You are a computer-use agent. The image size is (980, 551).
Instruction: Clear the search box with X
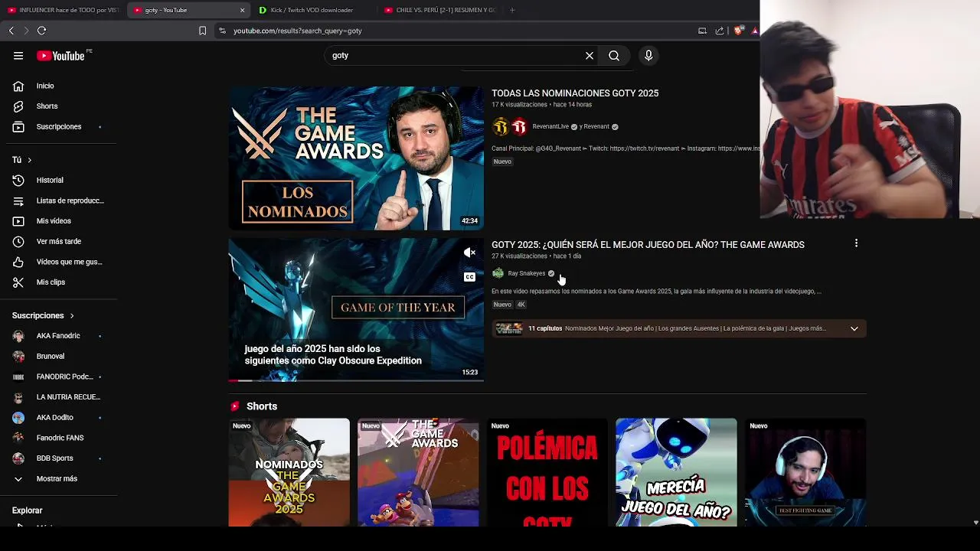[x=590, y=56]
